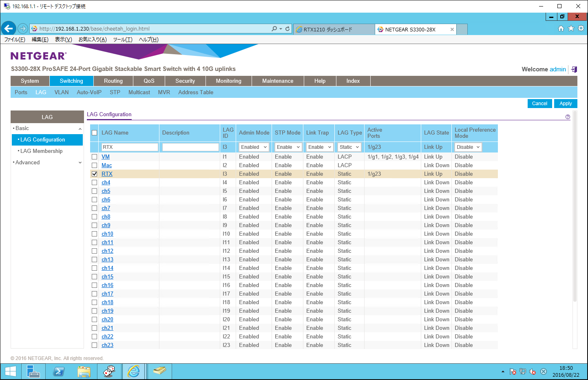Open the Link Trap dropdown
Image resolution: width=588 pixels, height=380 pixels.
(319, 147)
